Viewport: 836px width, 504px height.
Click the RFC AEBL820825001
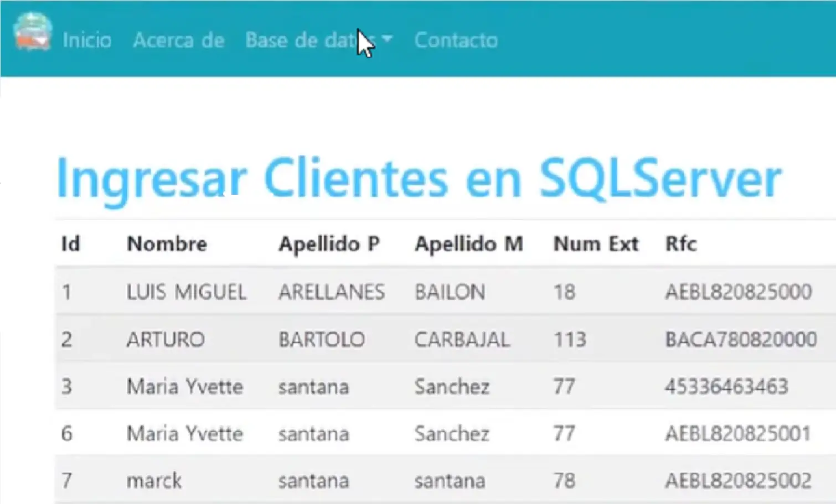738,433
